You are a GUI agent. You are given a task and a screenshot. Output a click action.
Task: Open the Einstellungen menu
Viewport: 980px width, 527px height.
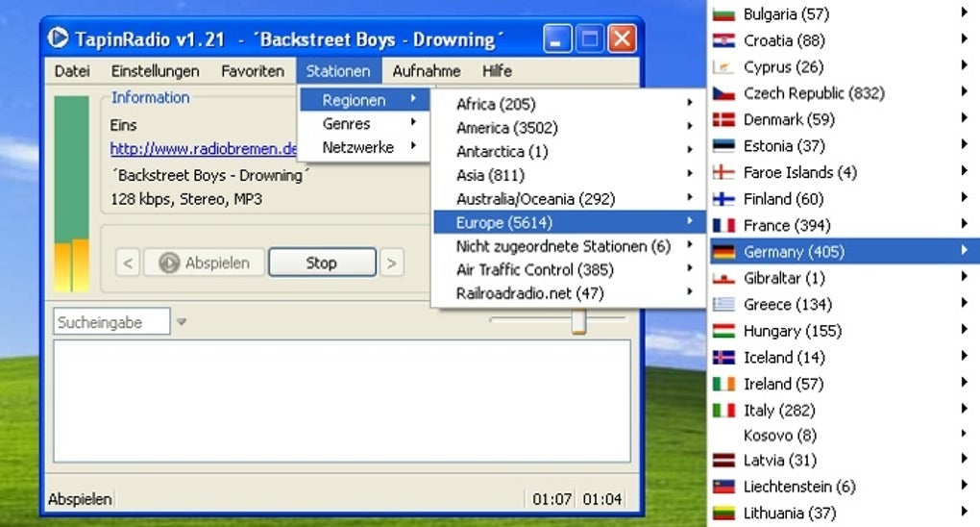pos(155,71)
